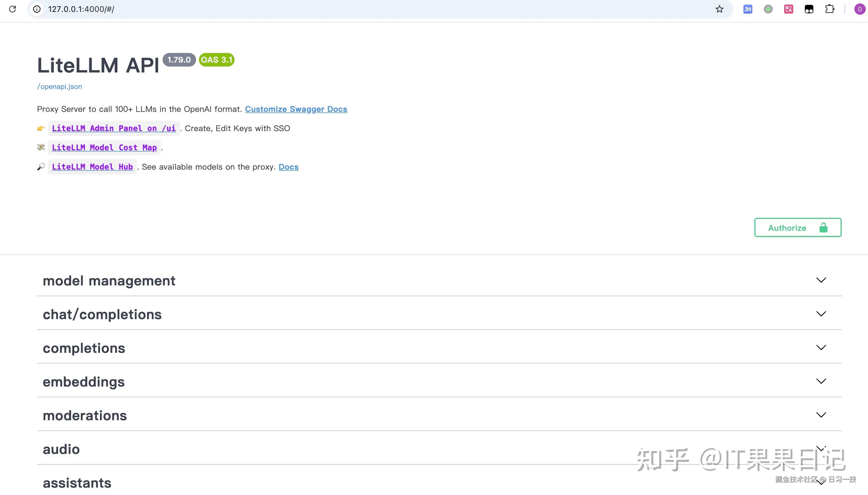868x495 pixels.
Task: Select the embeddings tag heading
Action: click(84, 382)
